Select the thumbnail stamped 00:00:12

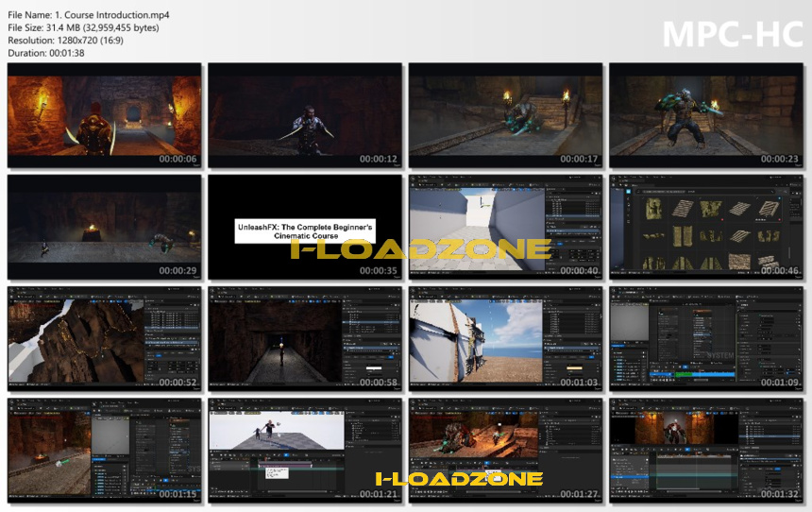point(305,115)
